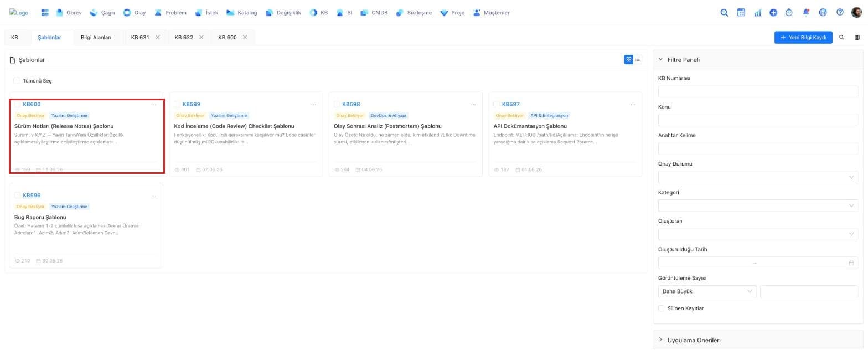Open three-dot menu on KB599 card
Image resolution: width=868 pixels, height=360 pixels.
pos(313,105)
